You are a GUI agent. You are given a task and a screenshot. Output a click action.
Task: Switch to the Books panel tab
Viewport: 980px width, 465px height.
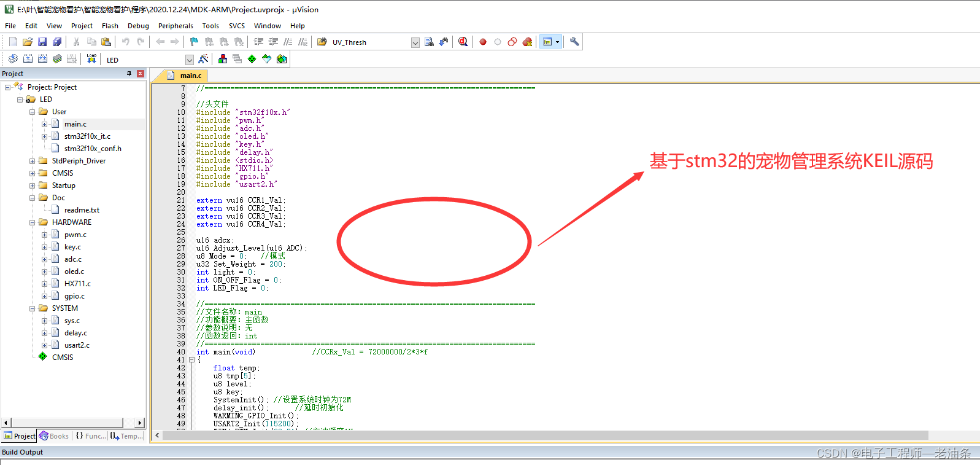point(54,436)
